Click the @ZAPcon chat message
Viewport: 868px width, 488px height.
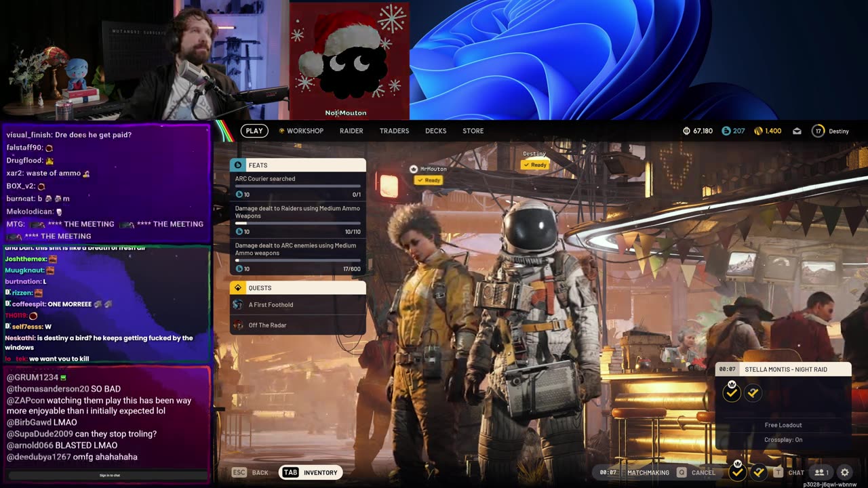pos(99,405)
